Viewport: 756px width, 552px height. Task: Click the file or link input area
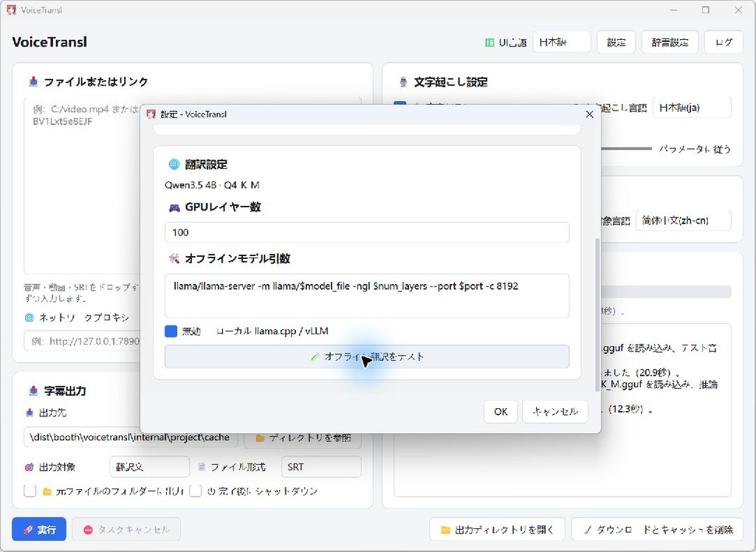[82, 186]
